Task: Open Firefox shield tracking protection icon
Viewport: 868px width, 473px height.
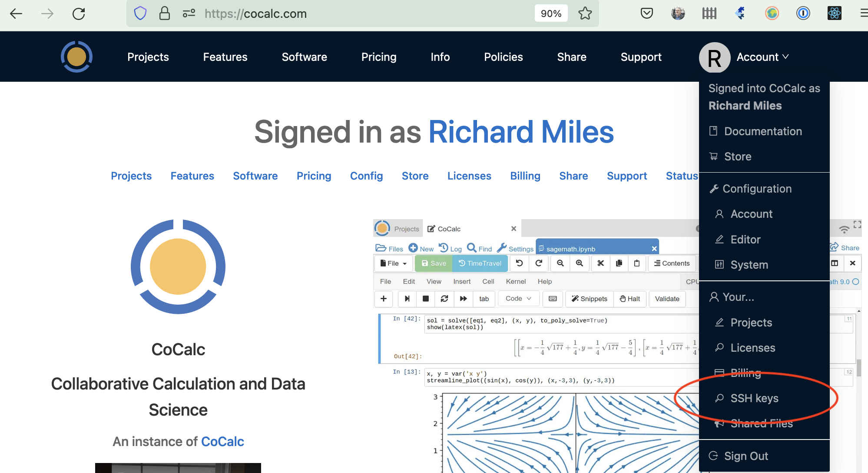Action: tap(140, 13)
